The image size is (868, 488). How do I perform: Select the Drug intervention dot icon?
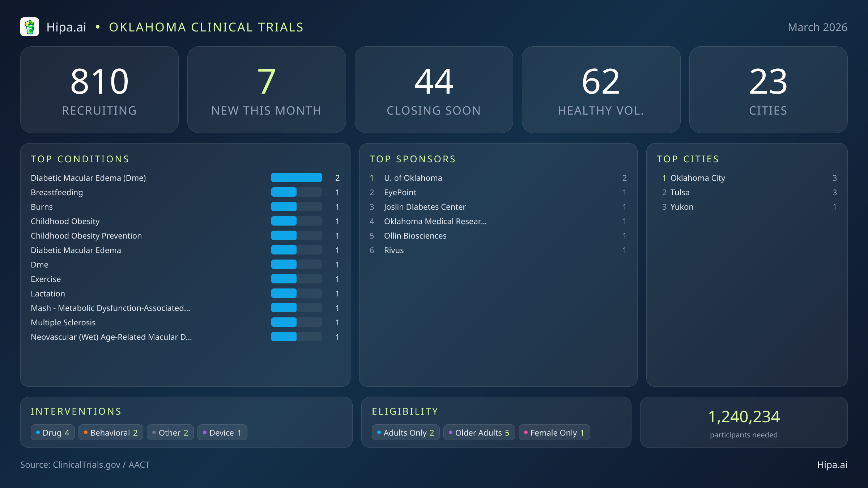pos(38,432)
